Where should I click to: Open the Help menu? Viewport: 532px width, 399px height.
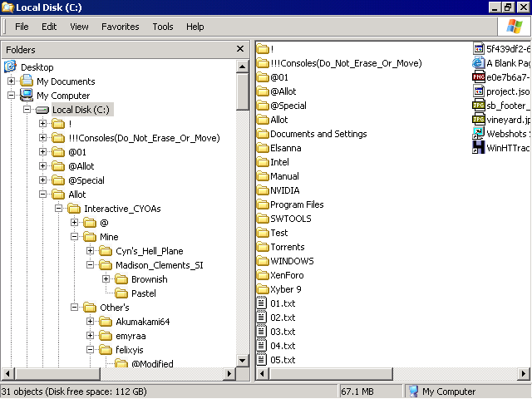[195, 27]
